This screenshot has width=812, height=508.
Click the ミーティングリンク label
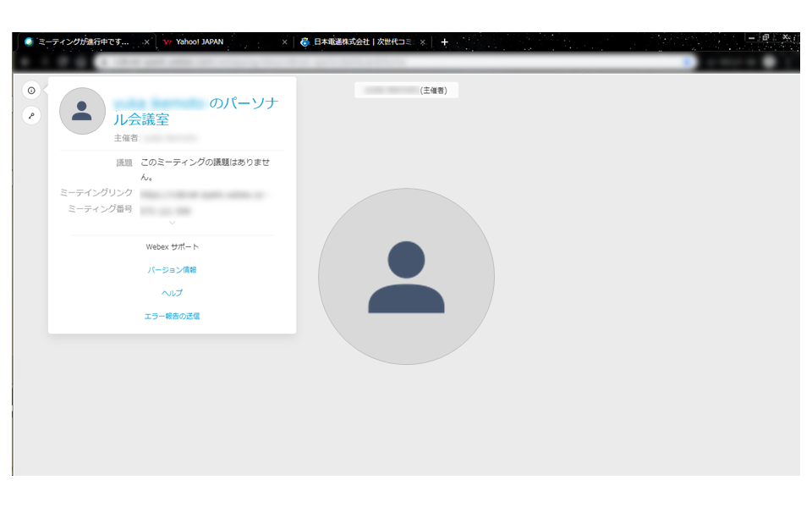point(96,193)
